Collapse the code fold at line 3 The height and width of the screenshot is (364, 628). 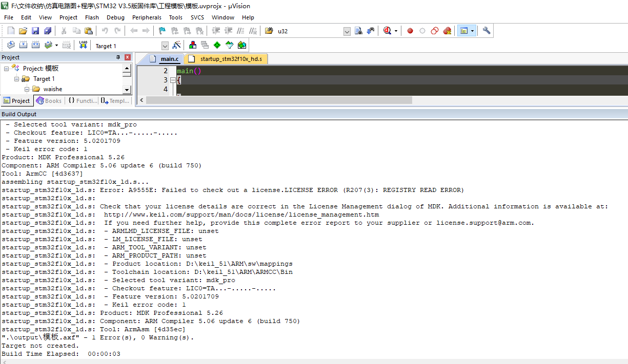coord(173,80)
